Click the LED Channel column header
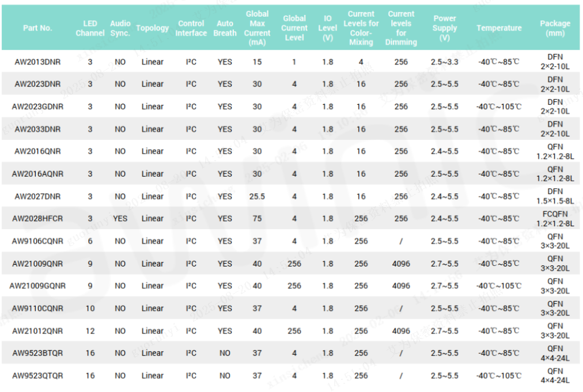 (90, 28)
